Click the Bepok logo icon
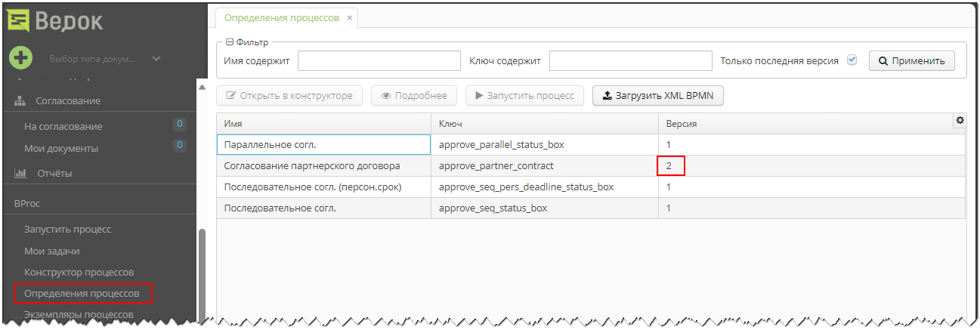 (x=19, y=19)
